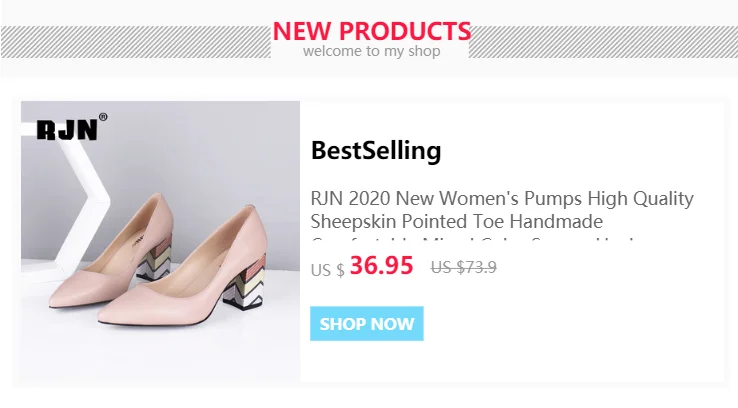Click the right diagonal-striped banner bar
Image resolution: width=738 pixels, height=408 pixels.
click(x=602, y=42)
